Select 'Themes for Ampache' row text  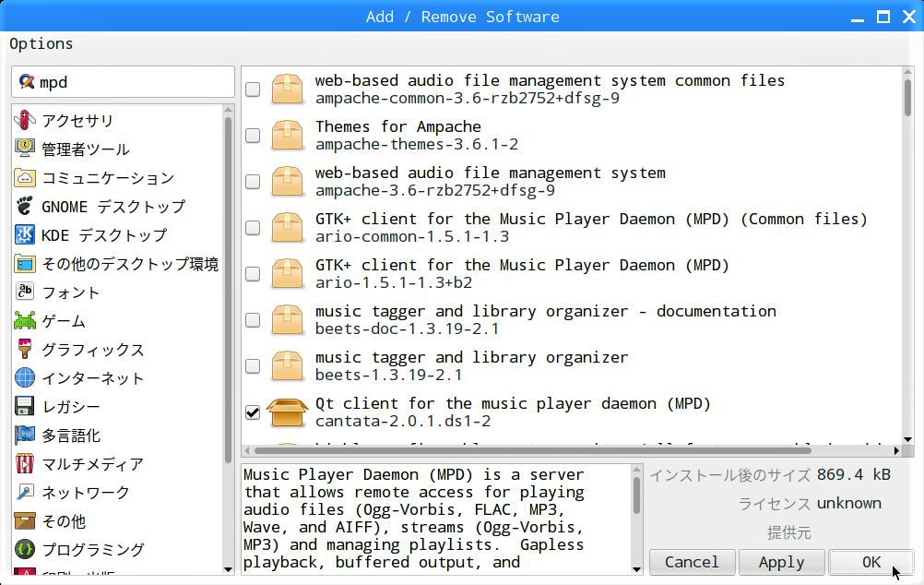tap(397, 126)
